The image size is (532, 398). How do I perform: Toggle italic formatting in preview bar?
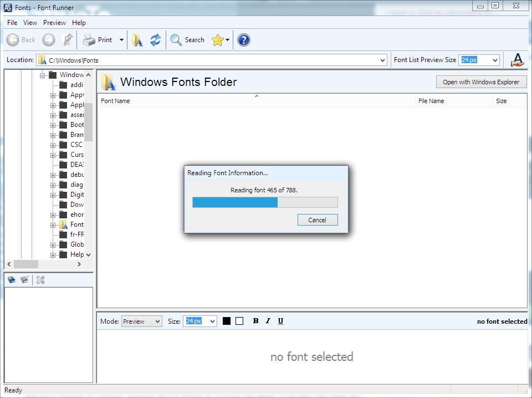click(x=268, y=321)
